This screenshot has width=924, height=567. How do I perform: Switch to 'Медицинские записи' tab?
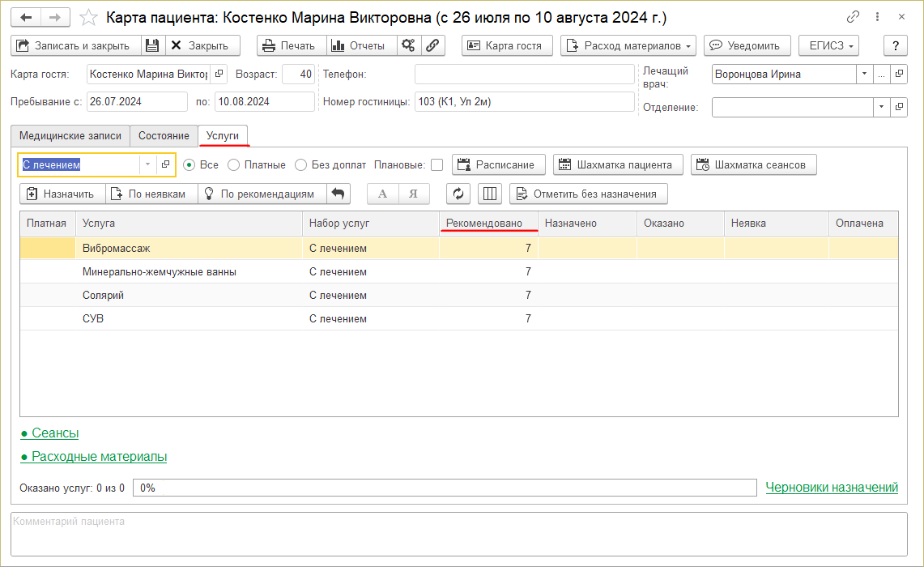pyautogui.click(x=70, y=135)
